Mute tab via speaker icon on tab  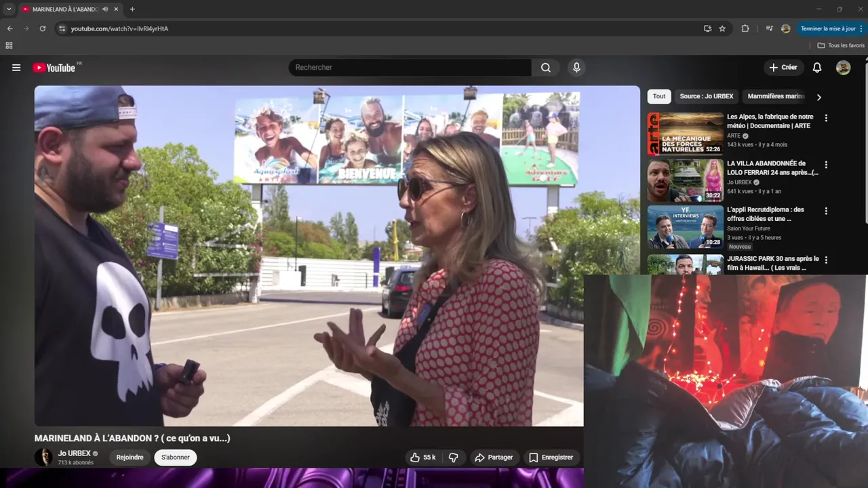105,9
